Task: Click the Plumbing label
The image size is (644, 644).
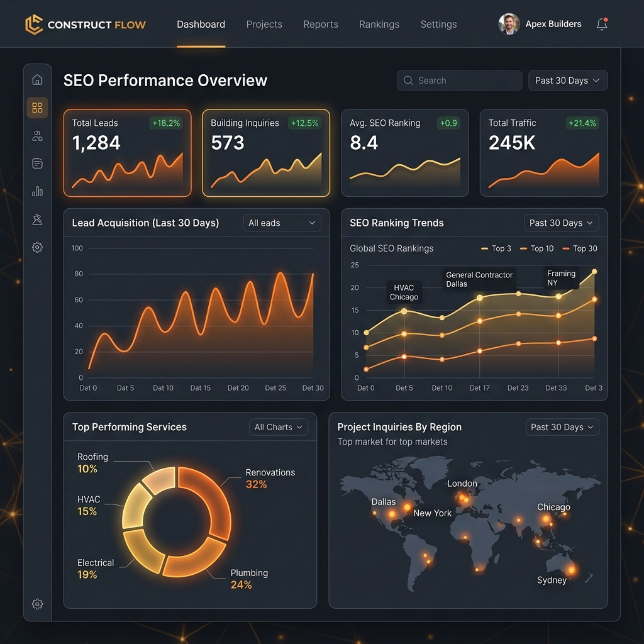Action: [x=249, y=573]
